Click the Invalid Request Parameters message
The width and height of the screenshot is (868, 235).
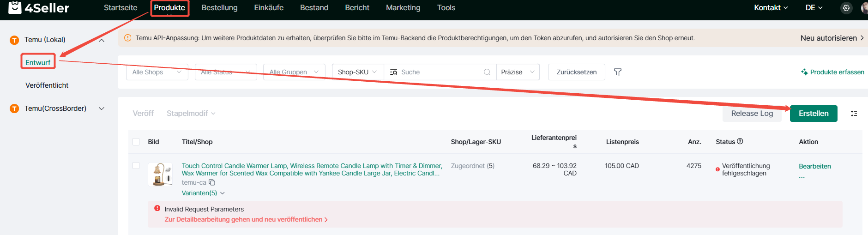coord(204,209)
